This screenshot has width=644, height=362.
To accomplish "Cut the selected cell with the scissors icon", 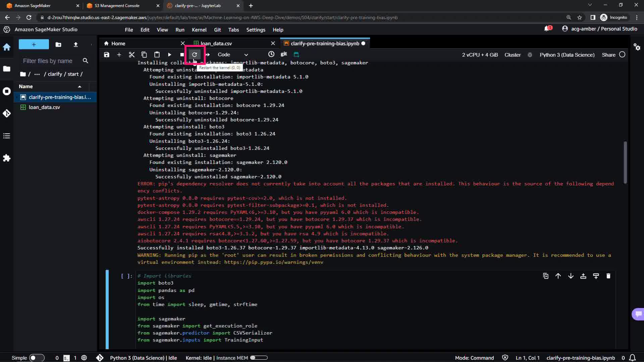I will point(131,55).
